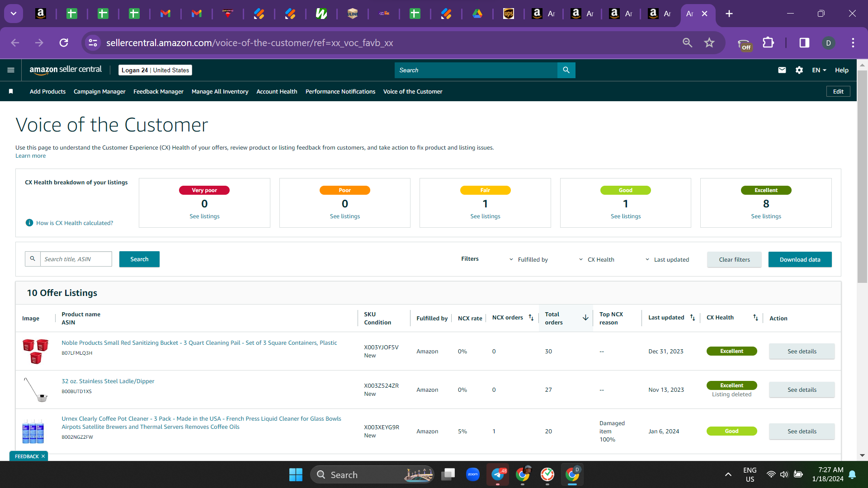This screenshot has height=488, width=868.
Task: Click Edit favorites bar button
Action: tap(838, 91)
